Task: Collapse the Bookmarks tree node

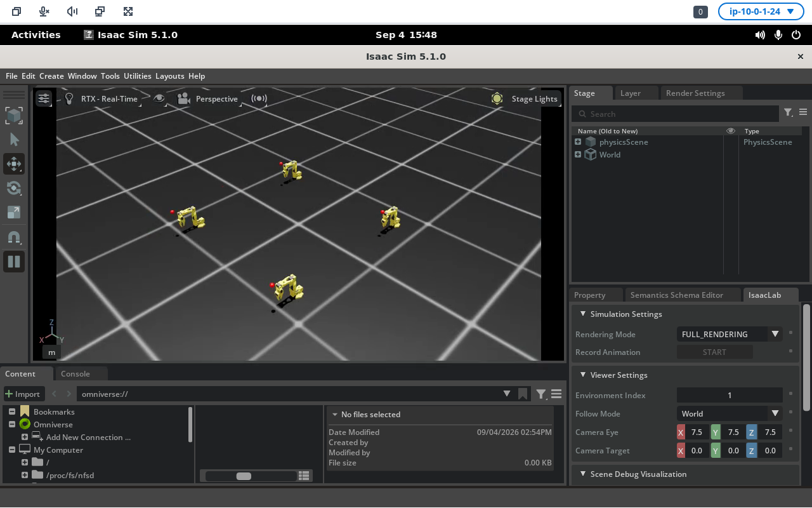Action: tap(12, 411)
